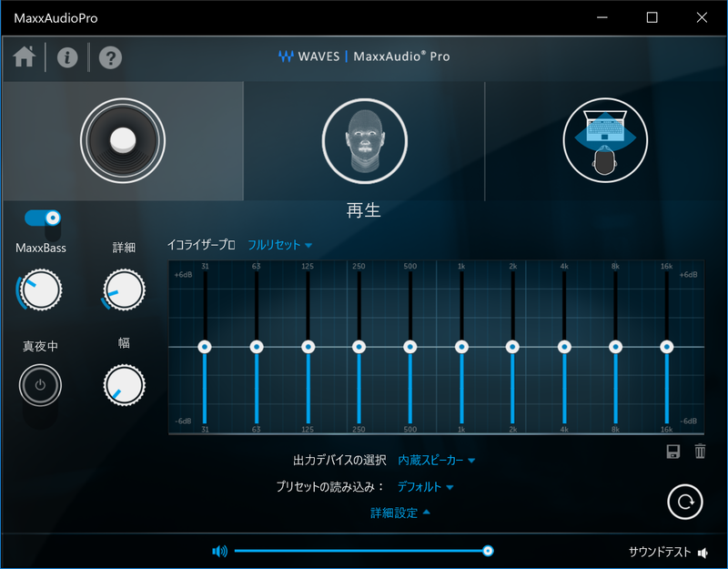Image resolution: width=728 pixels, height=569 pixels.
Task: Select the speaker playback panel
Action: coord(121,141)
